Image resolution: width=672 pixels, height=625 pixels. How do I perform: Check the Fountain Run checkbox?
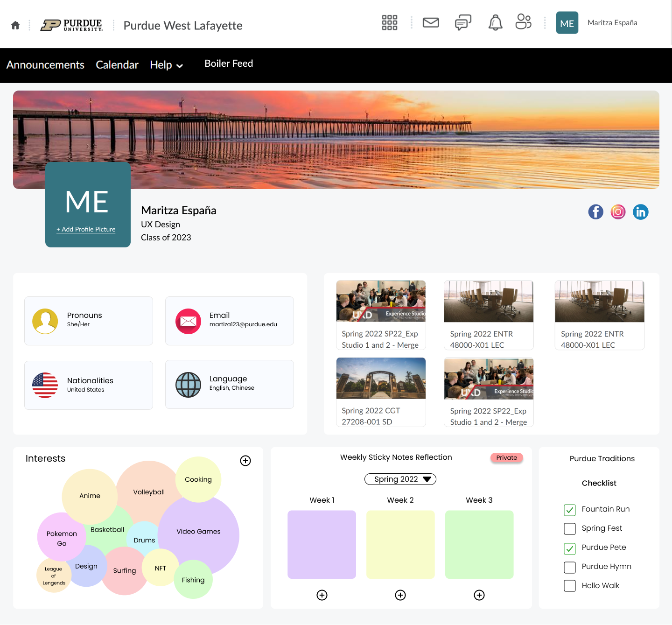(x=570, y=510)
